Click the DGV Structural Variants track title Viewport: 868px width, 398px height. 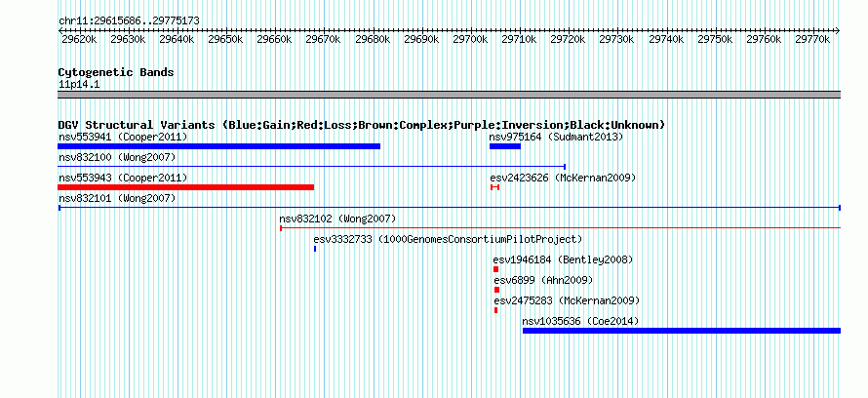362,125
